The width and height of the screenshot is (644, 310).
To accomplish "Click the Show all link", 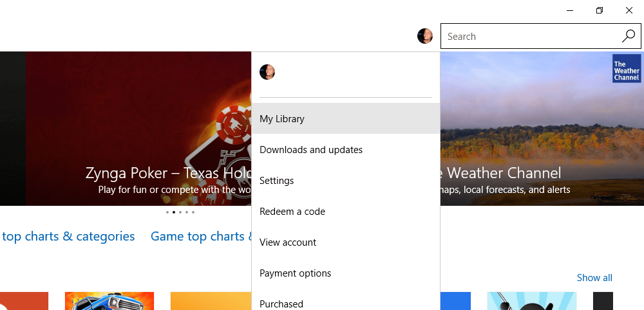I will [594, 278].
